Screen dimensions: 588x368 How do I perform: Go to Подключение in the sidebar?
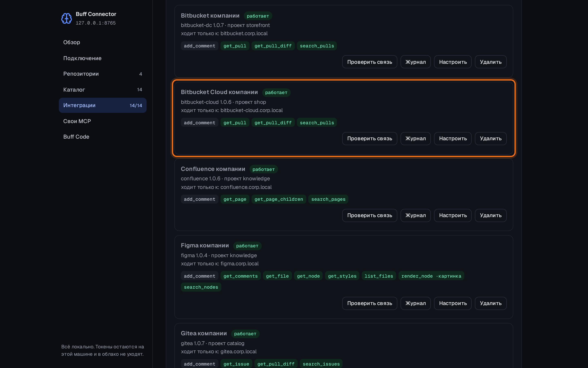coord(102,58)
